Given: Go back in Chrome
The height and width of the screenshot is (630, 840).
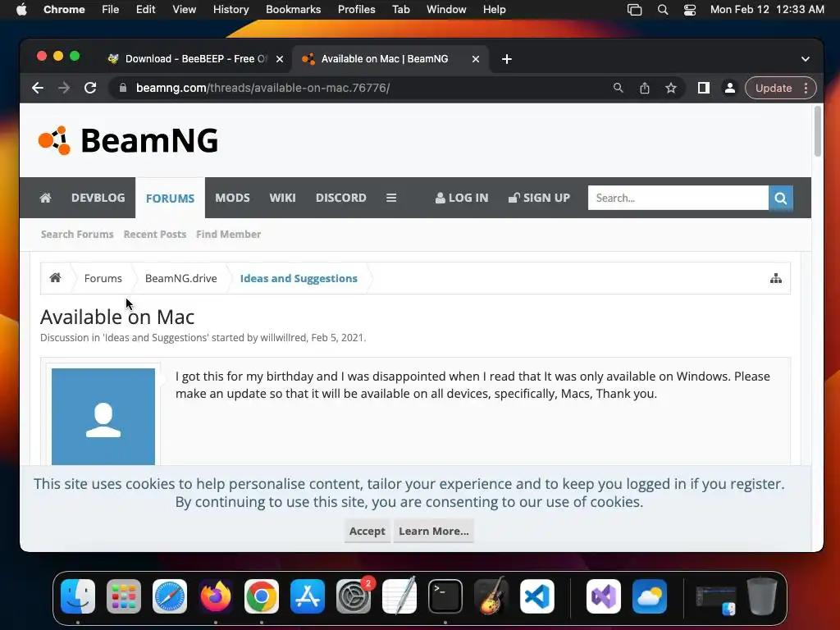Looking at the screenshot, I should pos(38,88).
